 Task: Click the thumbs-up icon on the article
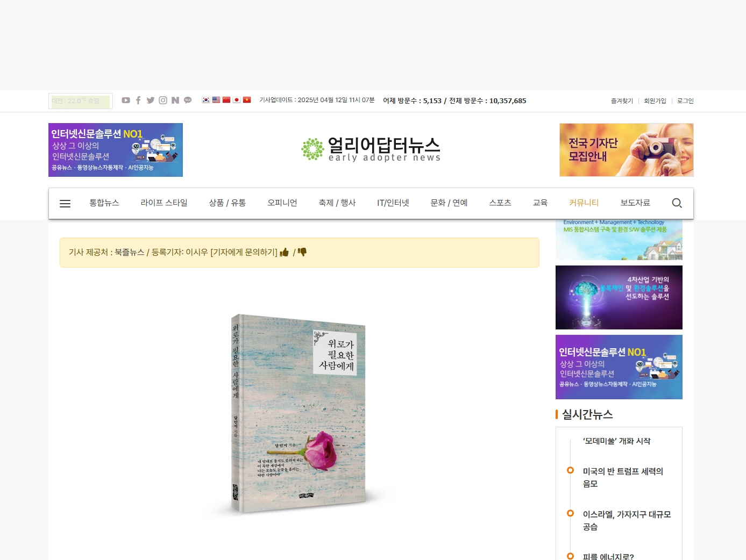[285, 252]
